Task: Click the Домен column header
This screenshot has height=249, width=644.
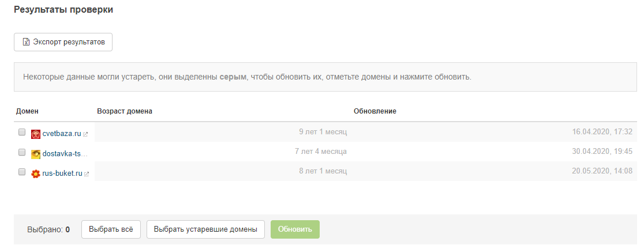Action: [x=27, y=111]
